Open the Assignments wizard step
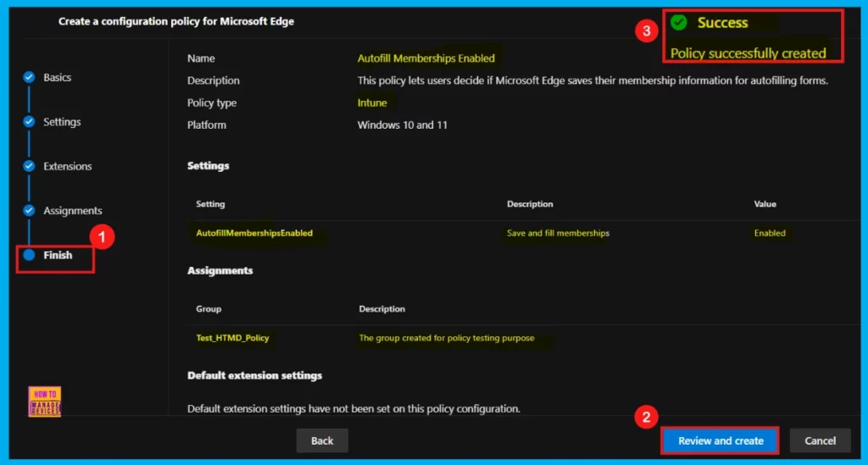868x465 pixels. click(73, 211)
